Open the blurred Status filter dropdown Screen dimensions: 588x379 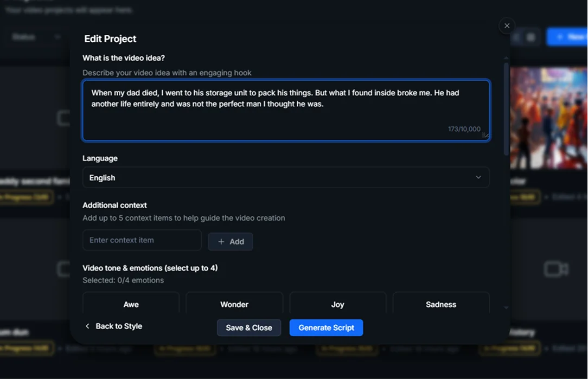[x=36, y=37]
